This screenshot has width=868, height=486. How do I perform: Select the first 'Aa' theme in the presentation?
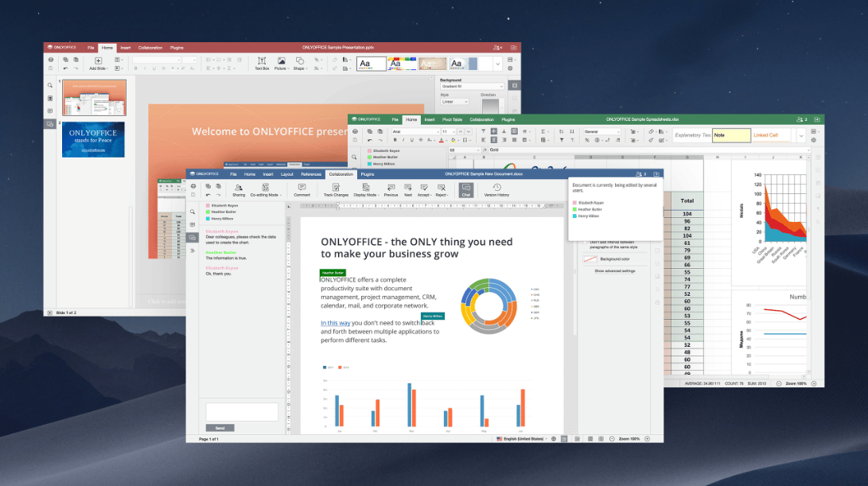pos(371,64)
